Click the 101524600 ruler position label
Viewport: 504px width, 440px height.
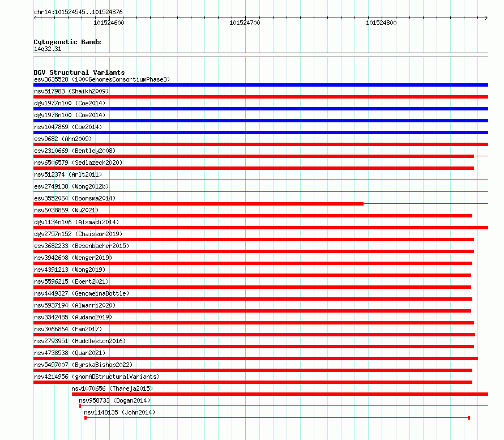(109, 23)
